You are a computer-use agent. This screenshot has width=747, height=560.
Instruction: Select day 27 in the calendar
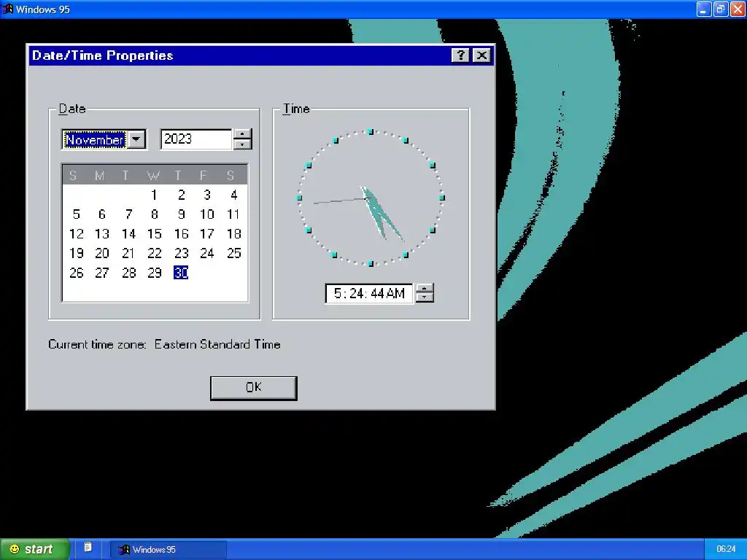[102, 273]
